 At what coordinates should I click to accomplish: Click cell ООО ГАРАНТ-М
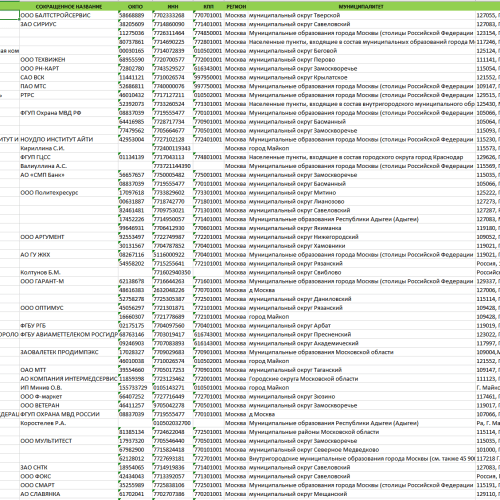click(69, 281)
